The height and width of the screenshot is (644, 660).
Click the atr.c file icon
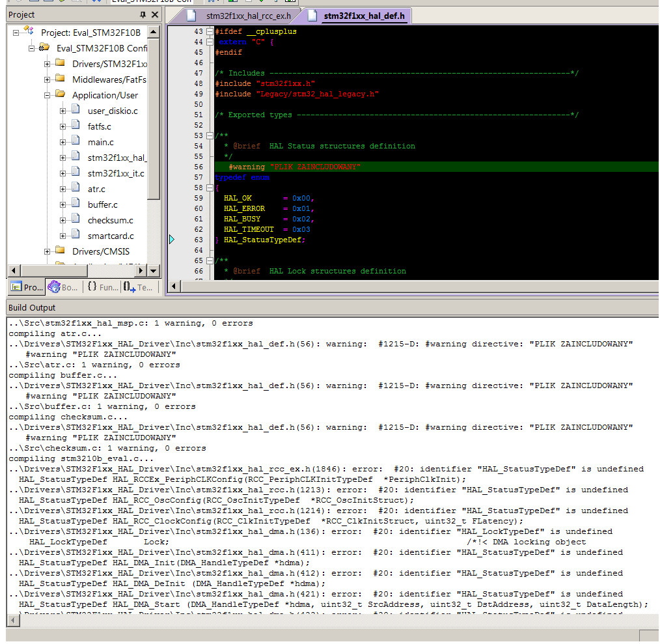pos(76,188)
